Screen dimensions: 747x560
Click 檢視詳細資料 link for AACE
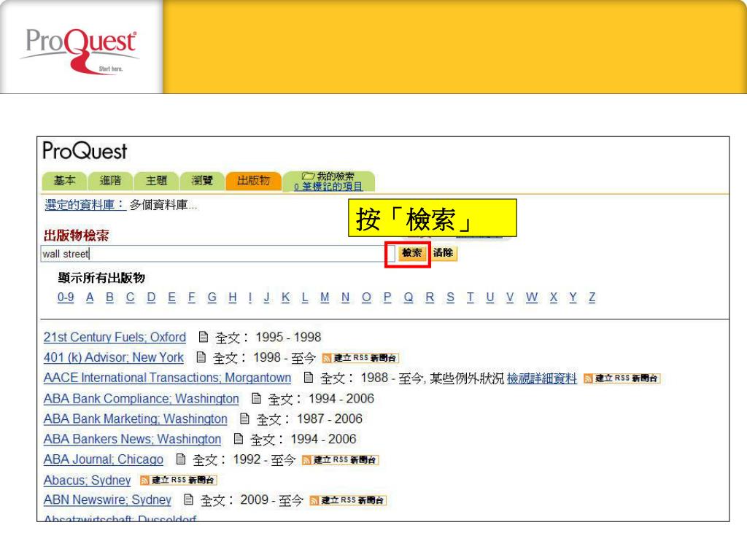pyautogui.click(x=542, y=378)
